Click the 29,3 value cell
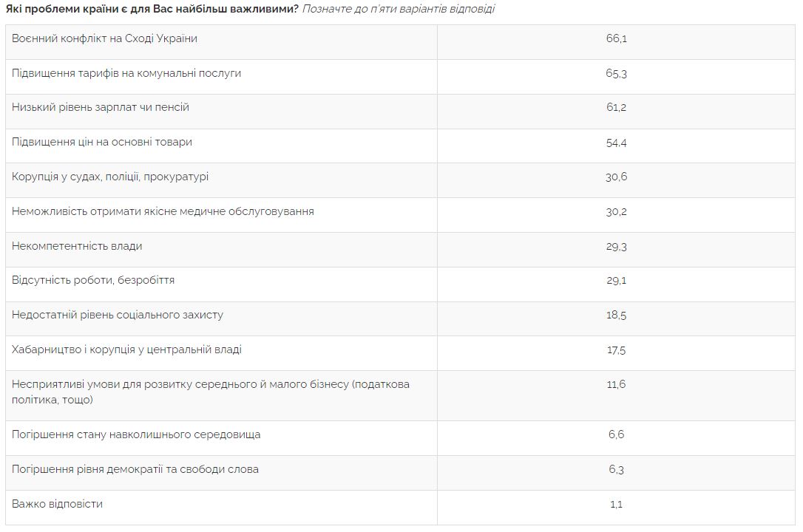This screenshot has height=532, width=803. tap(617, 247)
